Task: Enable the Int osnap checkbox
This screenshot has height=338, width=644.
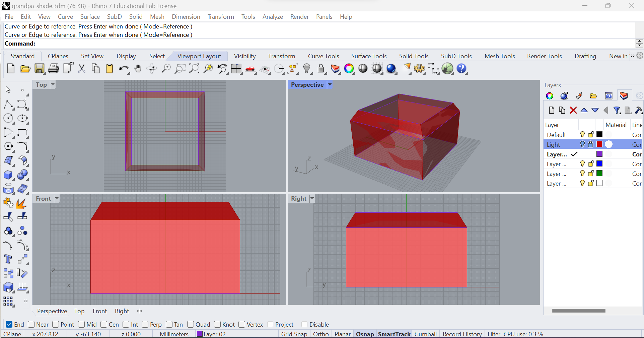Action: [x=126, y=324]
